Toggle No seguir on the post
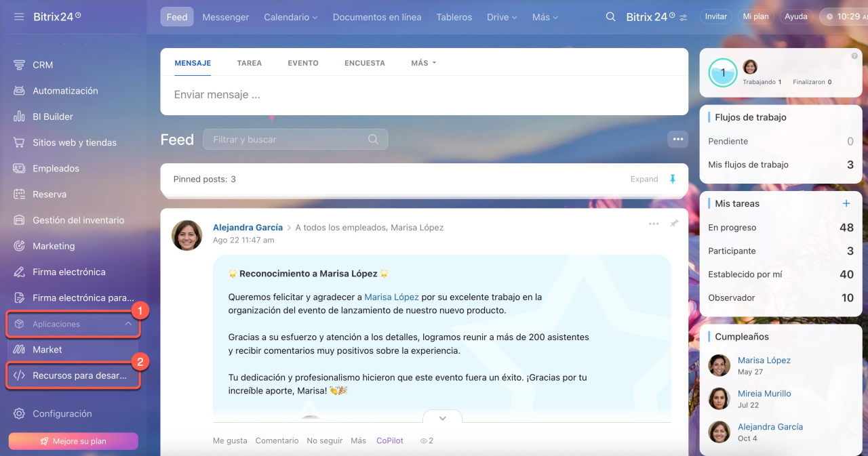 (324, 440)
